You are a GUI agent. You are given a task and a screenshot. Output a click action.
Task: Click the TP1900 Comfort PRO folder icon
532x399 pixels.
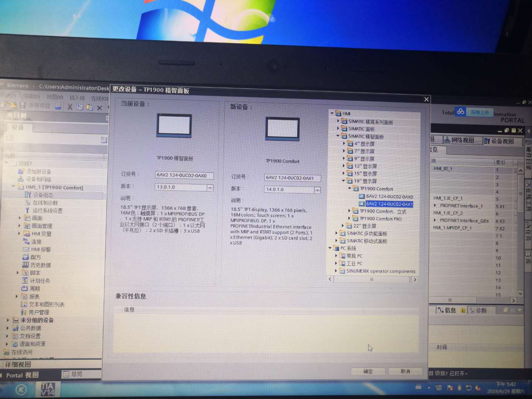355,219
